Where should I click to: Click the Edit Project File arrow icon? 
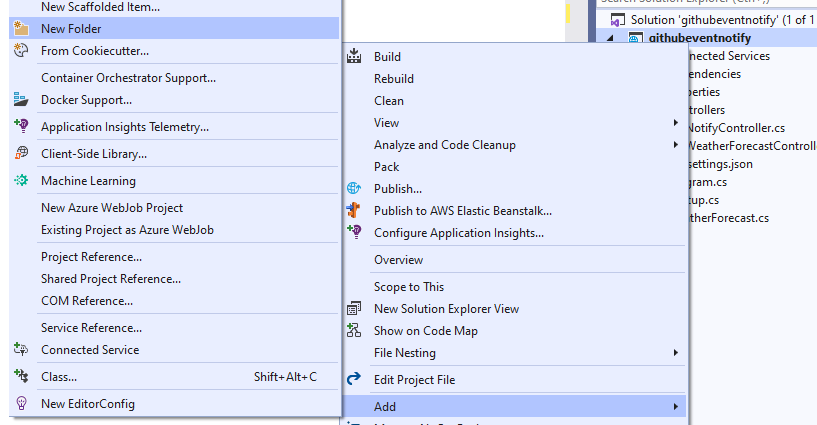click(354, 379)
